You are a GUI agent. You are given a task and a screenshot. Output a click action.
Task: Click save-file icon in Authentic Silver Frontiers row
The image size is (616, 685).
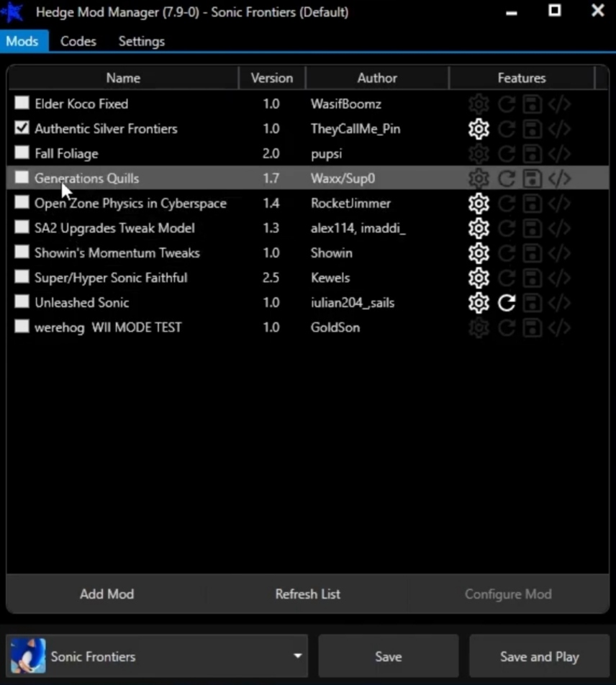pos(533,129)
